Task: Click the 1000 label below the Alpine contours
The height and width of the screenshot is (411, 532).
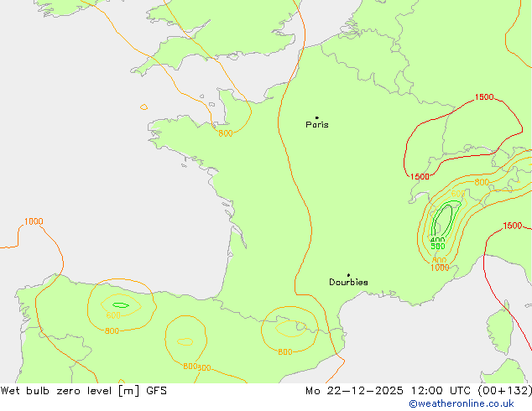Action: (x=440, y=268)
